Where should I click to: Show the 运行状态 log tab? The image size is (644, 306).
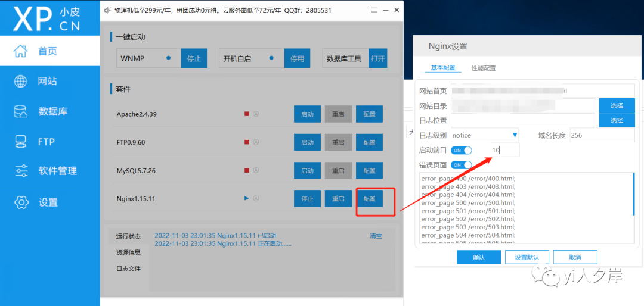coord(128,236)
